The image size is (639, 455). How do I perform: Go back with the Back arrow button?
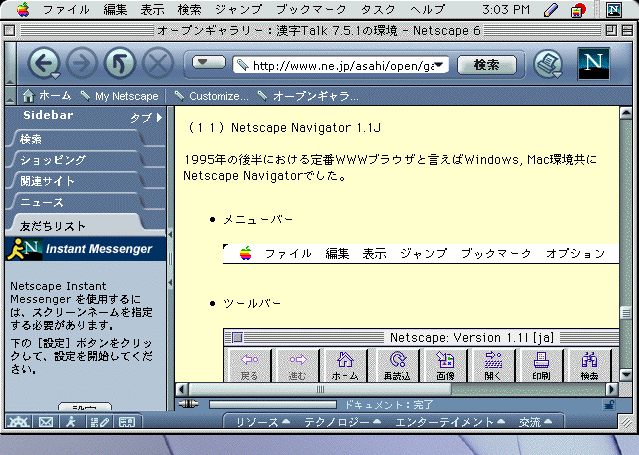coord(44,63)
